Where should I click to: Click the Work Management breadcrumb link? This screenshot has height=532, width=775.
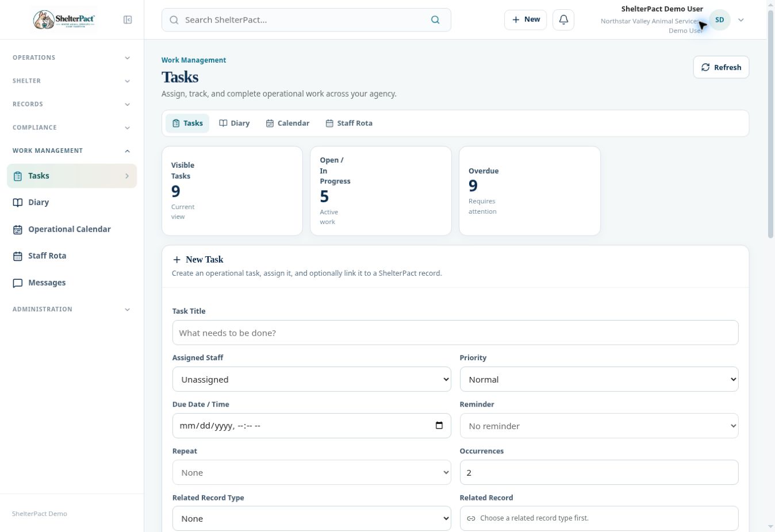coord(194,60)
